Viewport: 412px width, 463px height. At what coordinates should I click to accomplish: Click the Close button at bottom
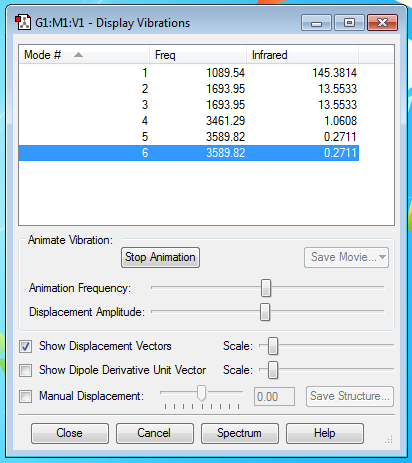point(70,433)
